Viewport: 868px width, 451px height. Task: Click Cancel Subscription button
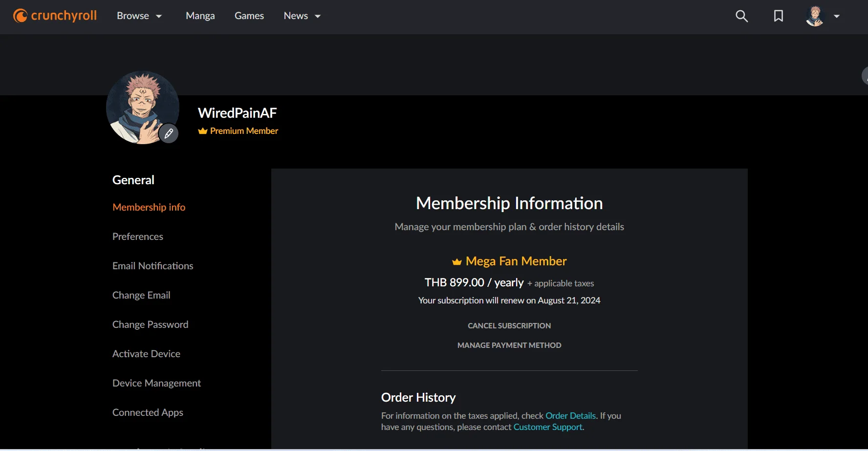pyautogui.click(x=509, y=326)
